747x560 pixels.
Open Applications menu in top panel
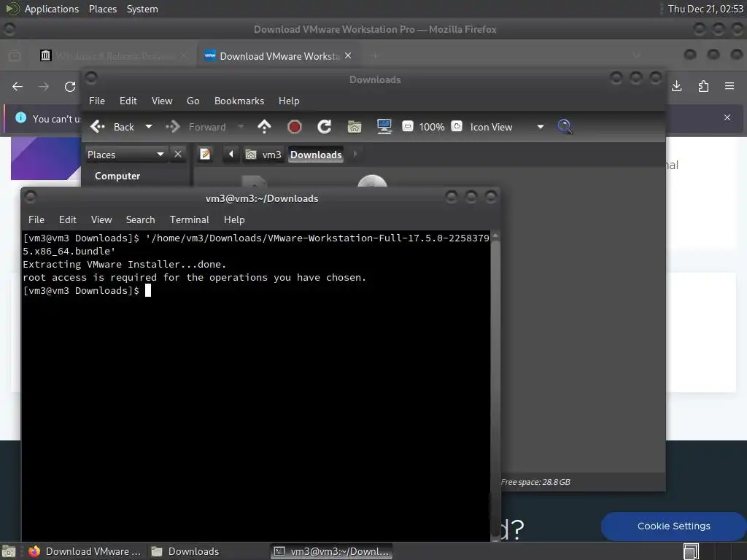pyautogui.click(x=52, y=9)
